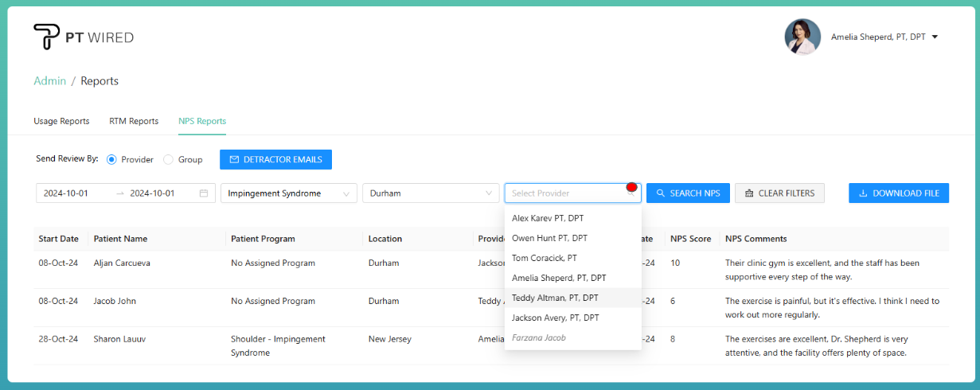Image resolution: width=980 pixels, height=390 pixels.
Task: Click the calendar icon in date range field
Action: [204, 193]
